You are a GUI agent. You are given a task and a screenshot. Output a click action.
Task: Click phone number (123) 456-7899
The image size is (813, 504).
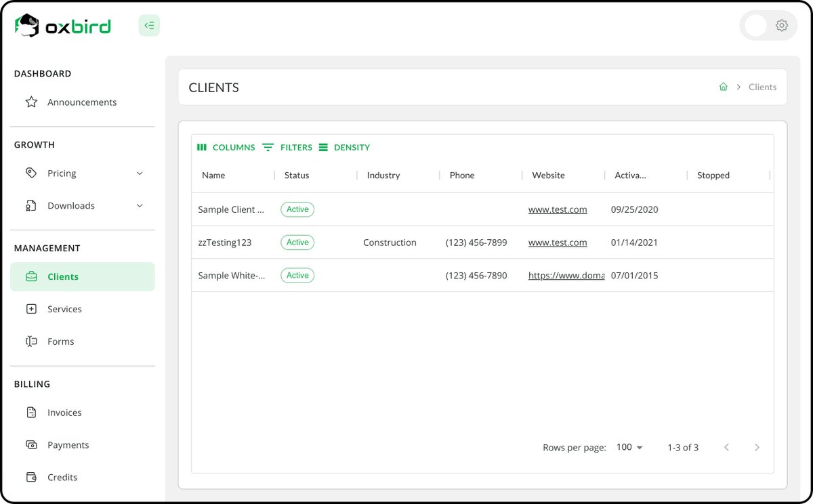[476, 243]
